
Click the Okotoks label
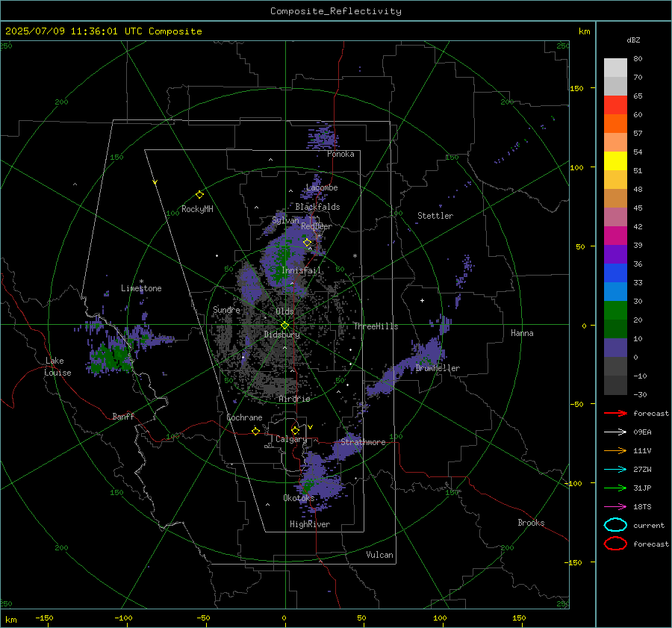(299, 498)
